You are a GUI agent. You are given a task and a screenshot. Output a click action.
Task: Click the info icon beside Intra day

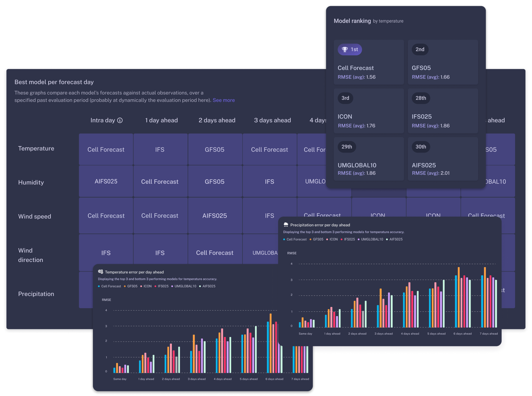tap(120, 120)
